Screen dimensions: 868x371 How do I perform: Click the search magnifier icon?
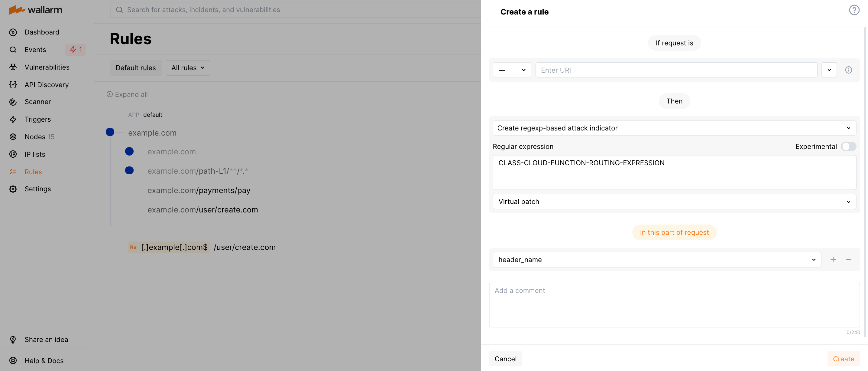pyautogui.click(x=119, y=10)
